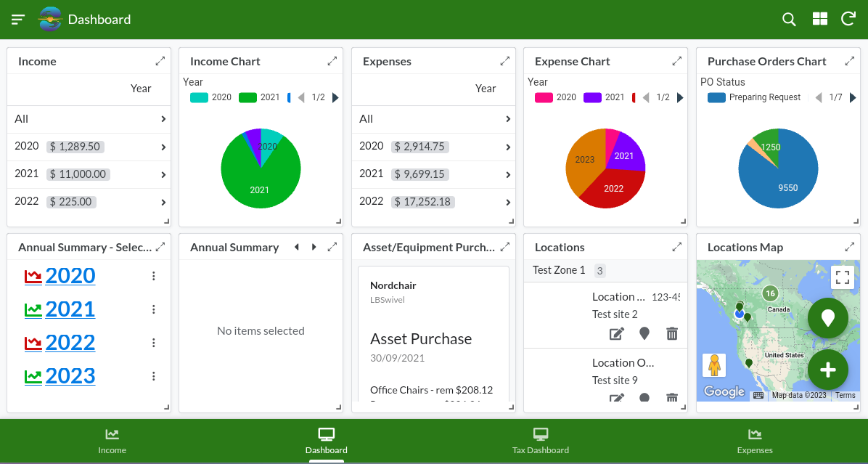Toggle the marker layer icon on Locations Map

pos(828,319)
